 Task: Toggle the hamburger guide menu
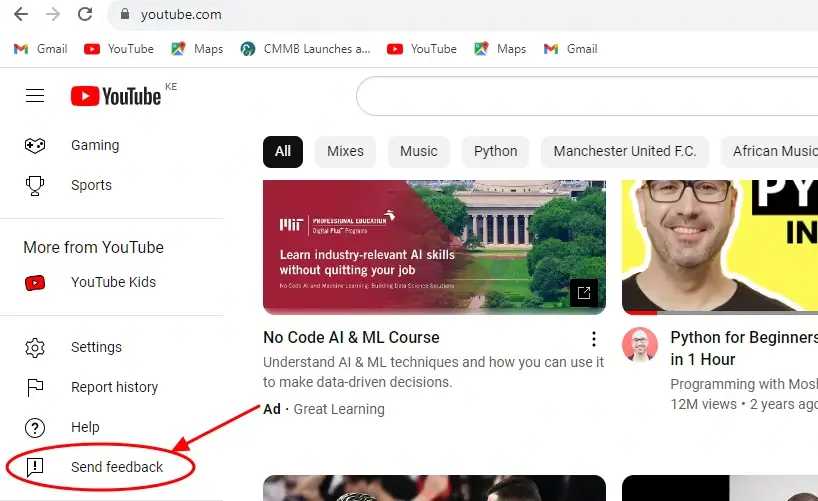pyautogui.click(x=35, y=96)
